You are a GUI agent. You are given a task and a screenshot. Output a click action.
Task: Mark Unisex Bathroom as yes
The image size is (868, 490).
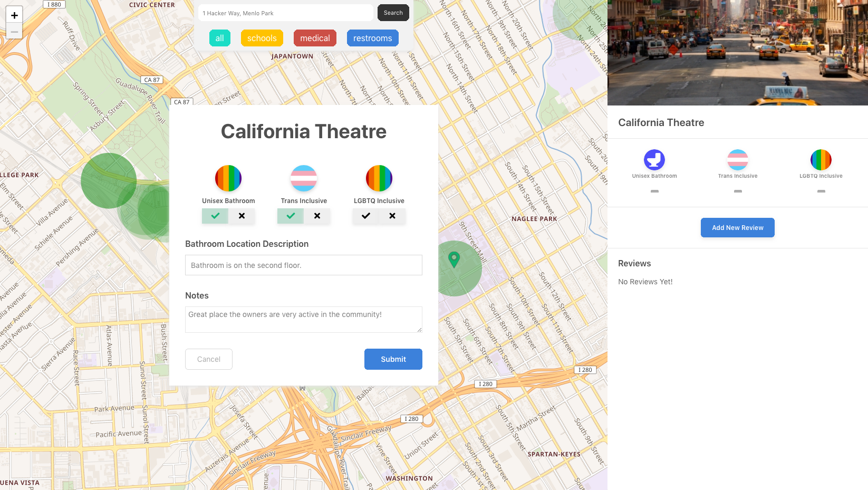(x=215, y=216)
